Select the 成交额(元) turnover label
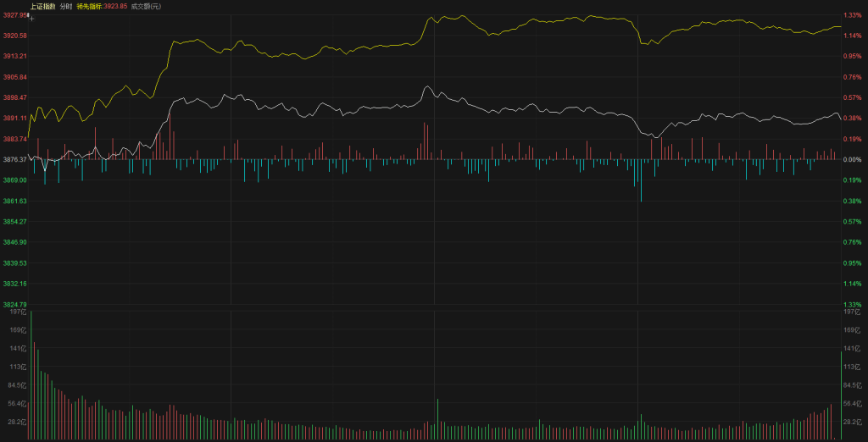Viewport: 868px width, 442px height. [146, 6]
